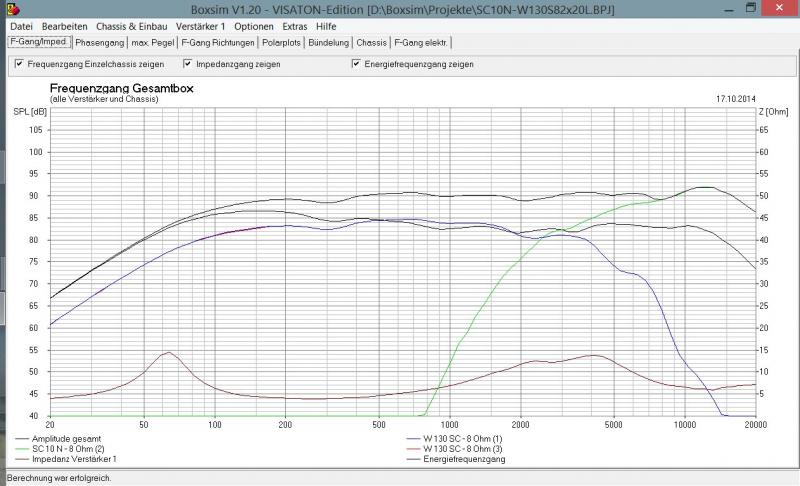
Task: Open the Hilfe menu
Action: [326, 27]
